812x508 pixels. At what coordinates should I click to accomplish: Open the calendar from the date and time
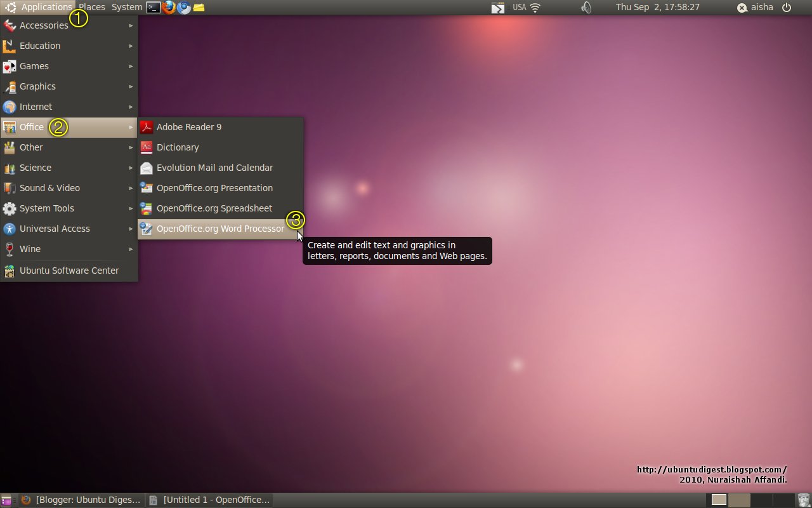coord(658,8)
